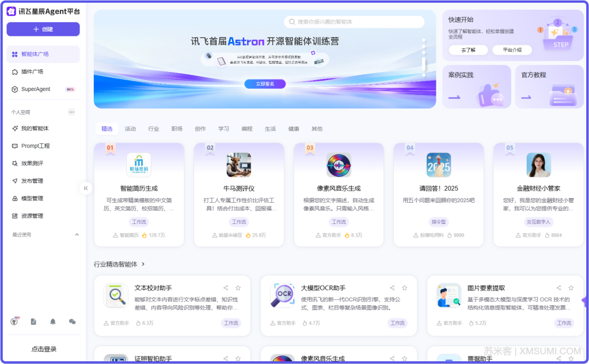Image resolution: width=589 pixels, height=364 pixels.
Task: Click the 图片要素提取 card icon
Action: tap(448, 295)
